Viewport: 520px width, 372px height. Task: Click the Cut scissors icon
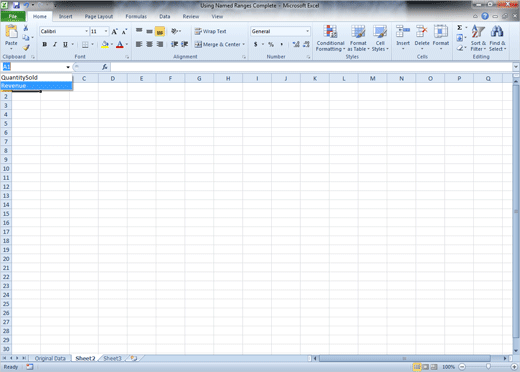pos(26,28)
